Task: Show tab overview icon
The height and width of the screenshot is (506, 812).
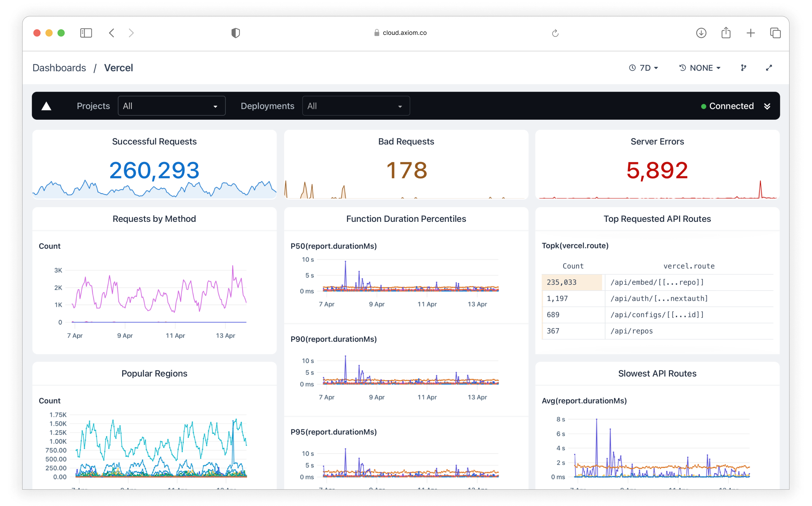Action: coord(775,33)
